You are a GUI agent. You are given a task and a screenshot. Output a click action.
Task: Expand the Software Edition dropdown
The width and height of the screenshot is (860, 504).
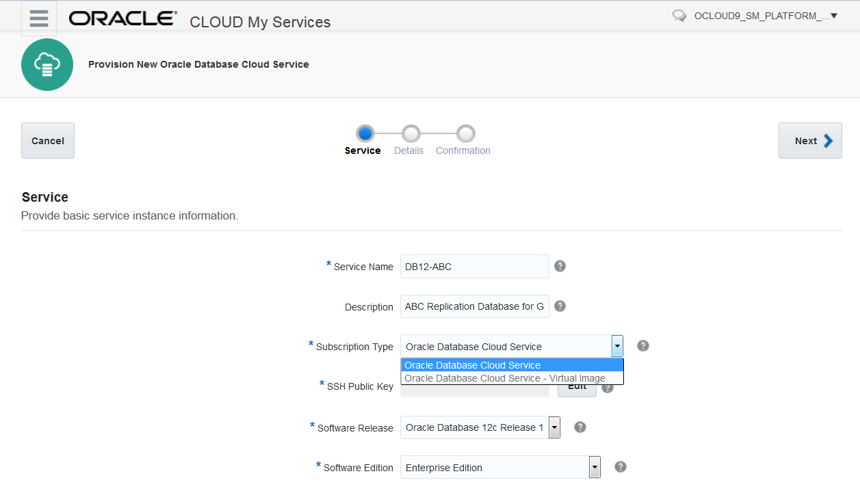coord(595,468)
